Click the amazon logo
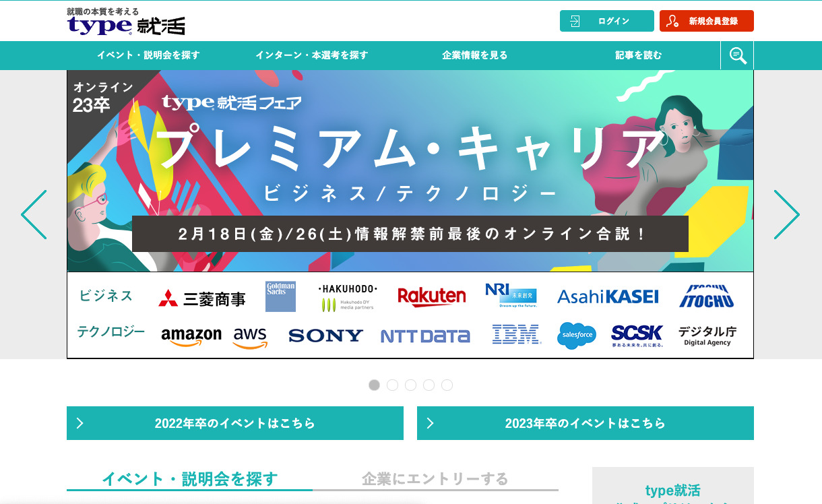This screenshot has height=504, width=822. point(191,336)
